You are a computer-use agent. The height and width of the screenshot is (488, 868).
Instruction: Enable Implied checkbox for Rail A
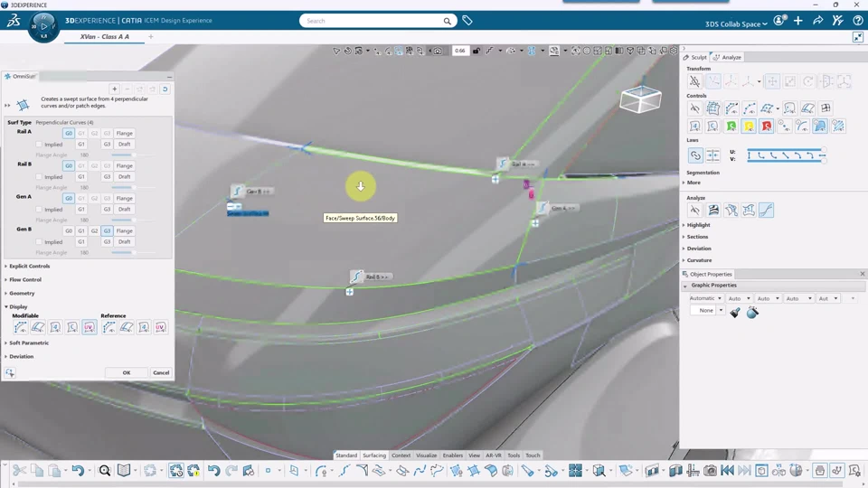(39, 145)
